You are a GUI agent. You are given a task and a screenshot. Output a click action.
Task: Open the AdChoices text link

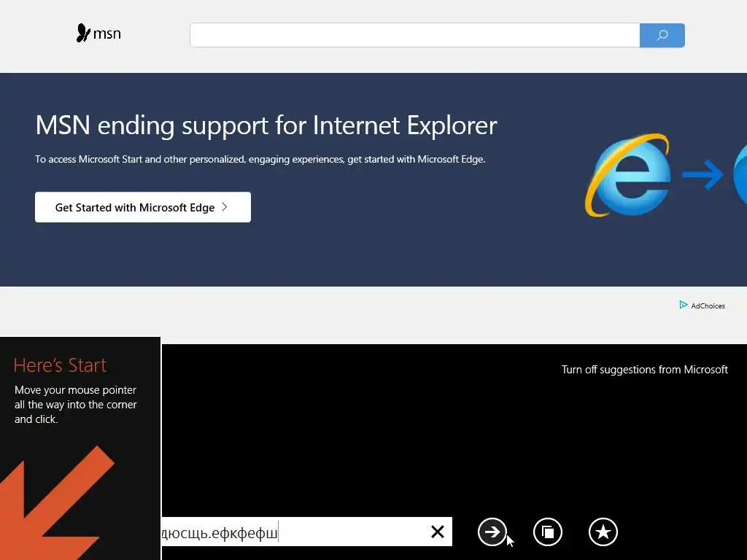[708, 306]
